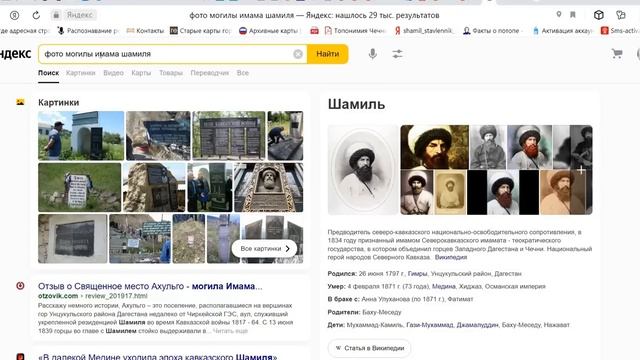Select the 'Поиск' tab
The image size is (640, 360).
point(49,73)
